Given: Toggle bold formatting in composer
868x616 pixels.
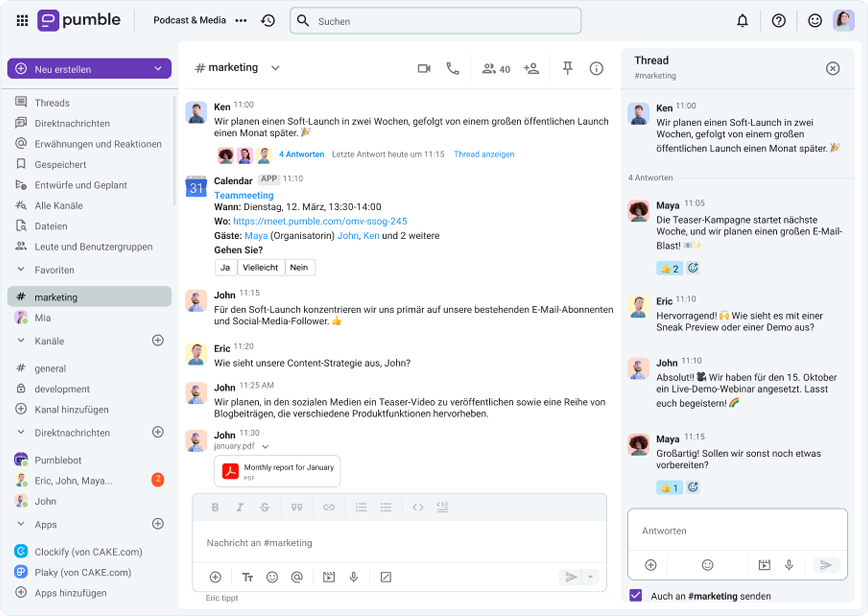Looking at the screenshot, I should [x=215, y=507].
